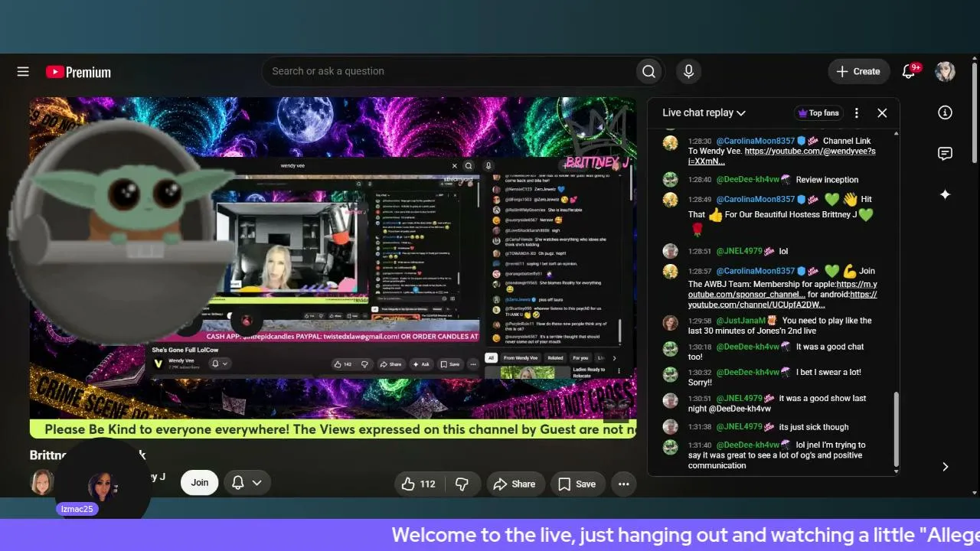Click the message 'It was a good chat too!'
Screen dimensions: 980x551
(x=776, y=351)
